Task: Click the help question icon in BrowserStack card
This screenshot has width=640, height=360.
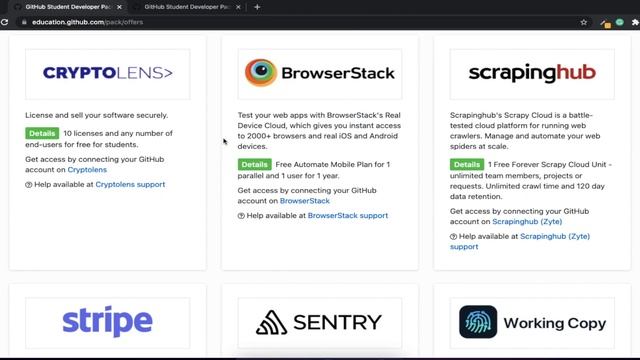Action: [241, 216]
